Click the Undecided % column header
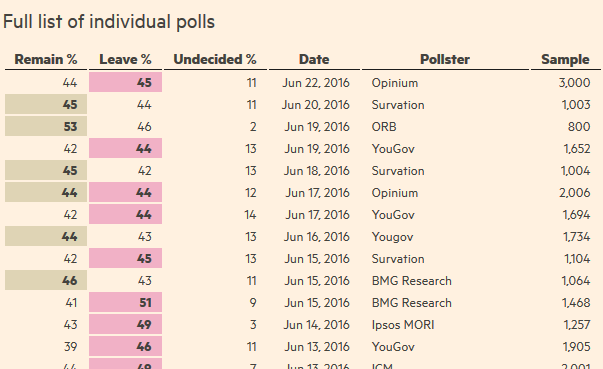This screenshot has width=603, height=369. point(215,60)
